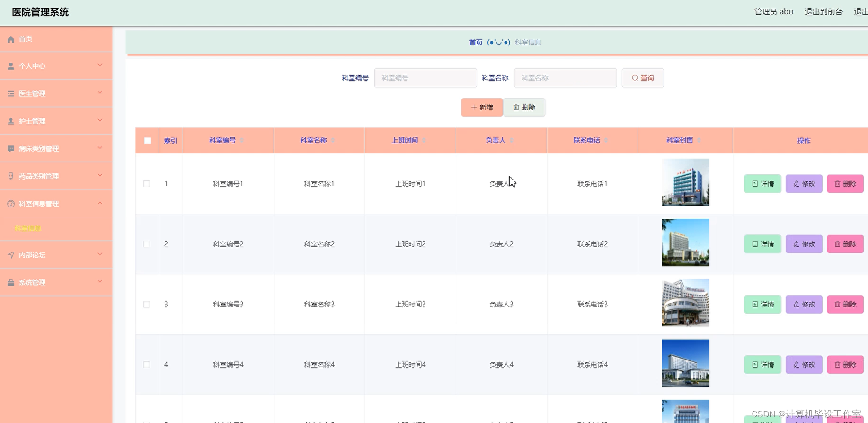Open 详情 for row 科室编号1
This screenshot has width=868, height=423.
(762, 184)
